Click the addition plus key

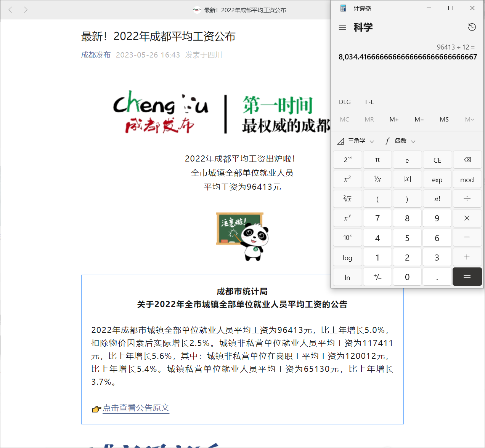[x=467, y=258]
